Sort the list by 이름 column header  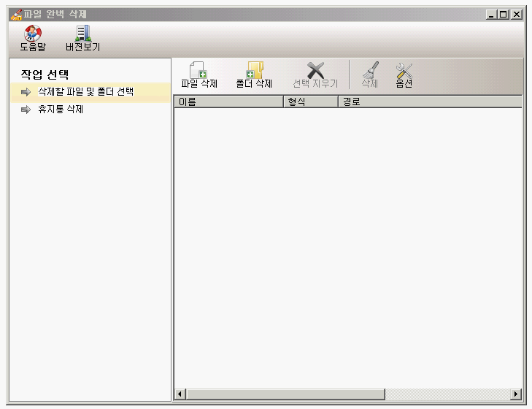pyautogui.click(x=228, y=102)
